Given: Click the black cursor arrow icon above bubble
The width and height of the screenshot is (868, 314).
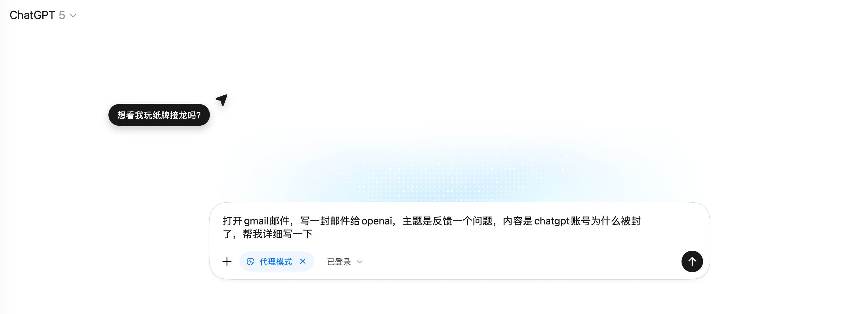Looking at the screenshot, I should 222,100.
